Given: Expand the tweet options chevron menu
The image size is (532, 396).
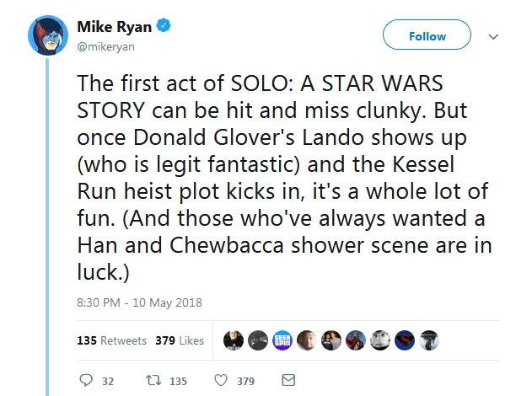Looking at the screenshot, I should pos(494,36).
